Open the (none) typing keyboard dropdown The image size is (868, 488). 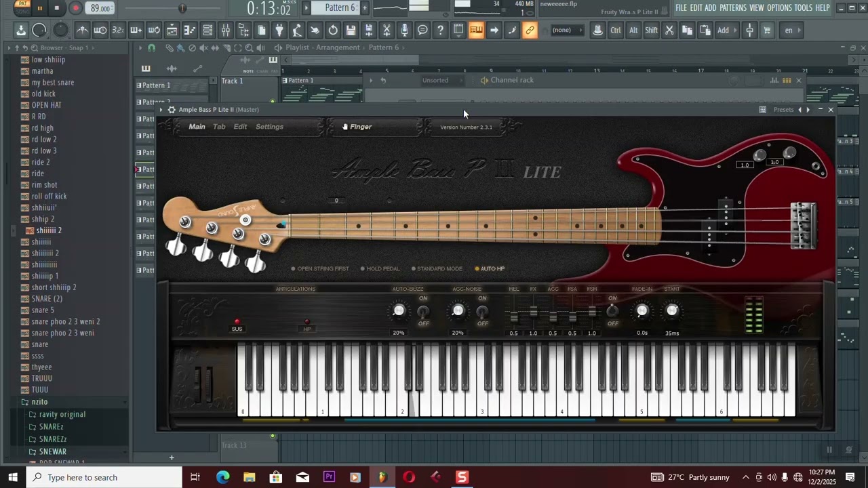point(567,30)
